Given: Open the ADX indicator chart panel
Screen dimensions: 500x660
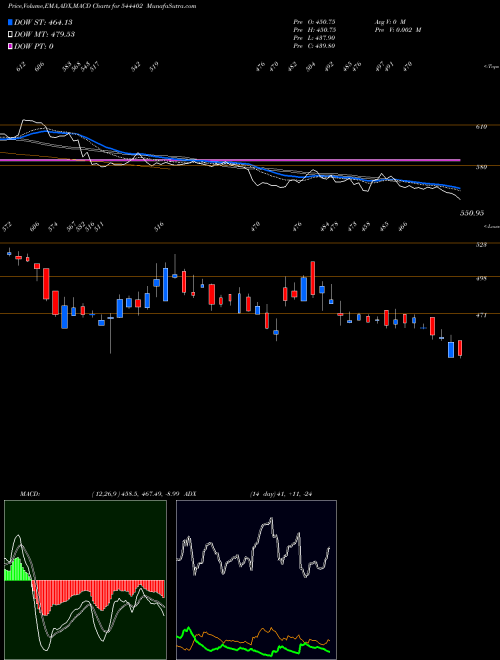Looking at the screenshot, I should tap(256, 580).
